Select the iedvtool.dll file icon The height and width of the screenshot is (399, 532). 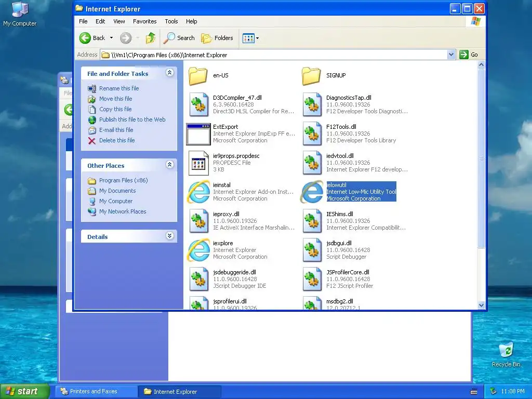coord(312,163)
